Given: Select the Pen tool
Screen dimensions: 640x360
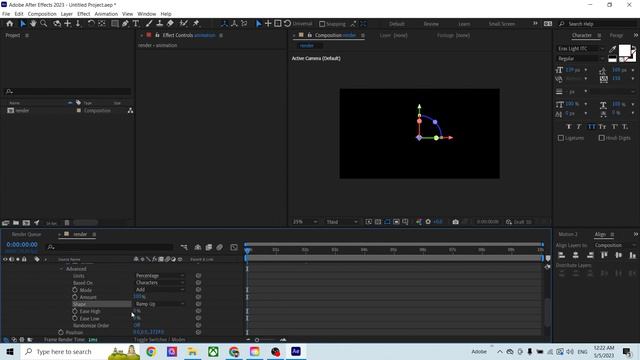Looking at the screenshot, I should (125, 24).
